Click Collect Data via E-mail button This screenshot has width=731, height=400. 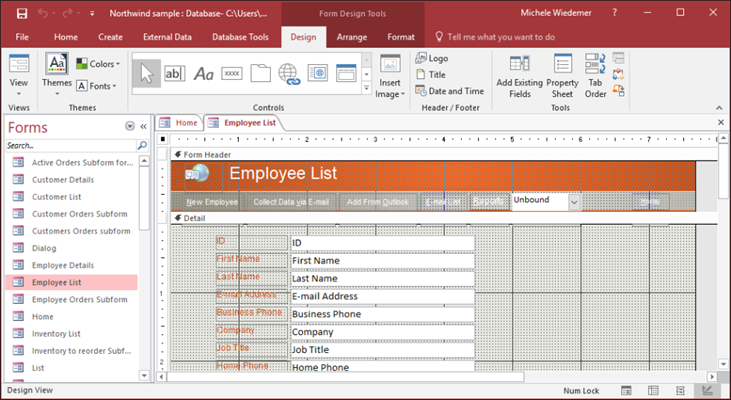point(291,202)
